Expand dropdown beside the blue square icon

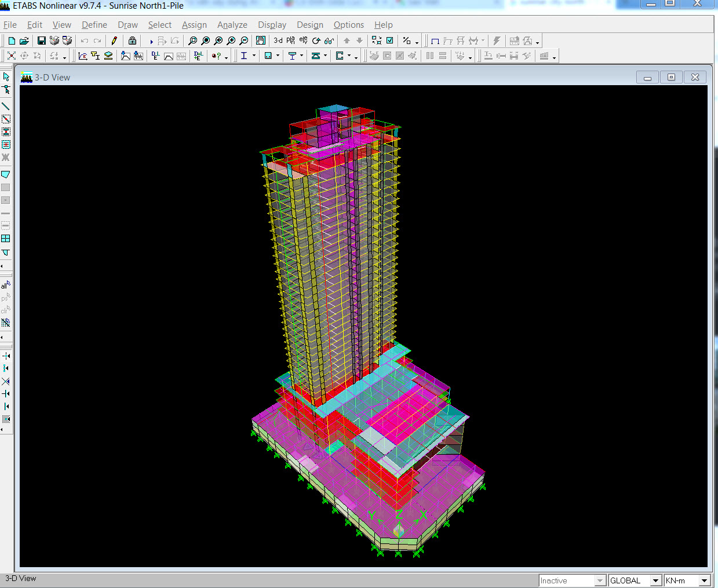[x=278, y=56]
